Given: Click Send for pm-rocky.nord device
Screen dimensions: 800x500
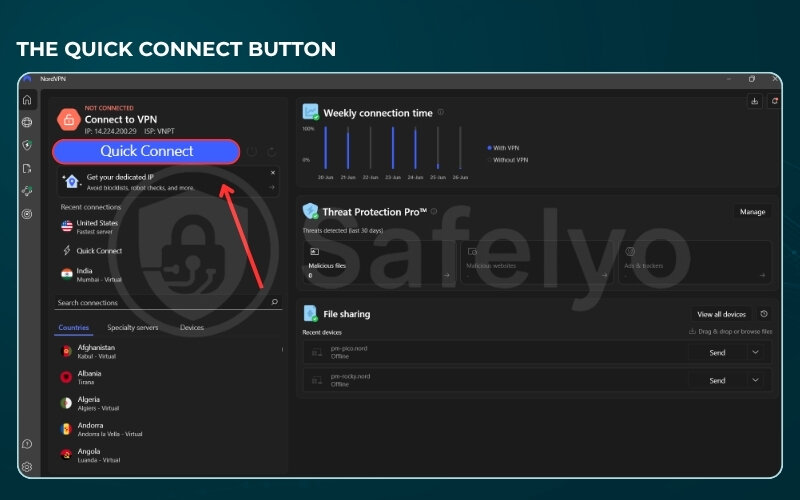Looking at the screenshot, I should click(x=717, y=380).
